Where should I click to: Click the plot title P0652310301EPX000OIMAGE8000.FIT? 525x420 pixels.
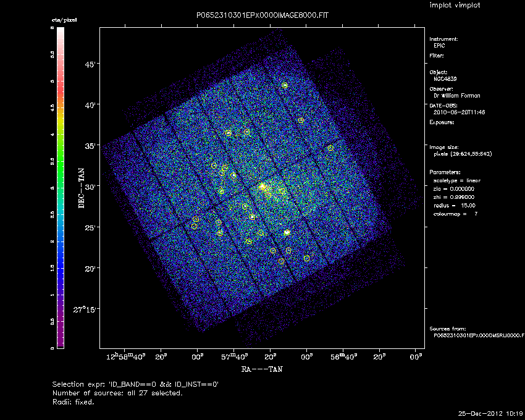click(262, 15)
